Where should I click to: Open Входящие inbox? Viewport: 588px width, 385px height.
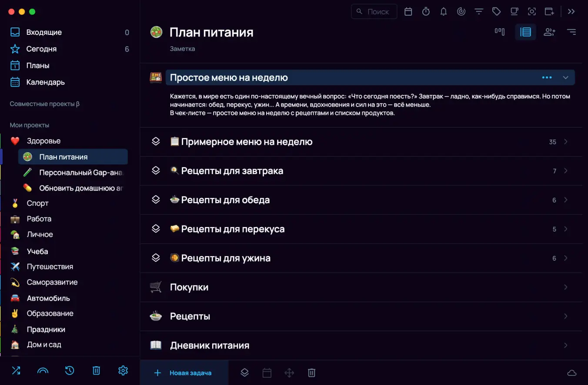(x=70, y=32)
